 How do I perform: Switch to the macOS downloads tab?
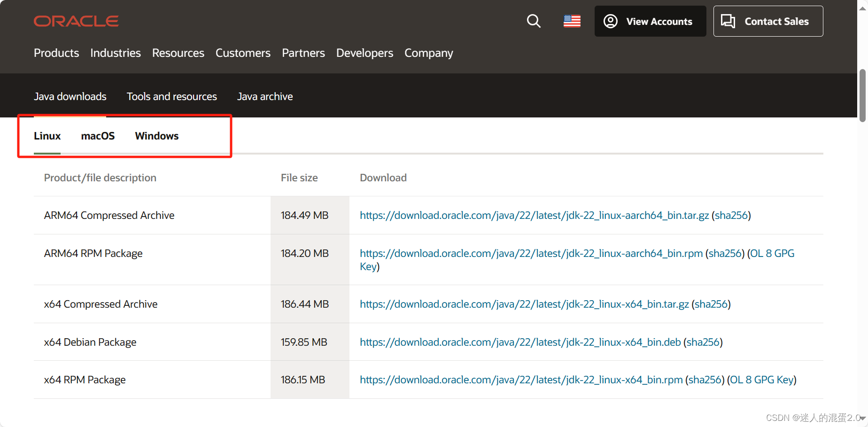pos(98,136)
